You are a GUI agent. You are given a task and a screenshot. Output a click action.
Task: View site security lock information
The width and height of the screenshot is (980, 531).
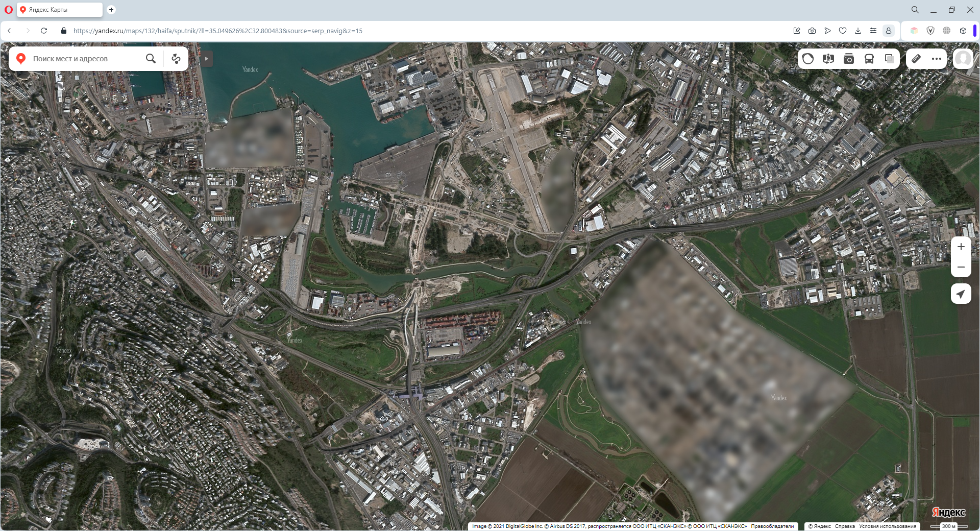click(64, 31)
